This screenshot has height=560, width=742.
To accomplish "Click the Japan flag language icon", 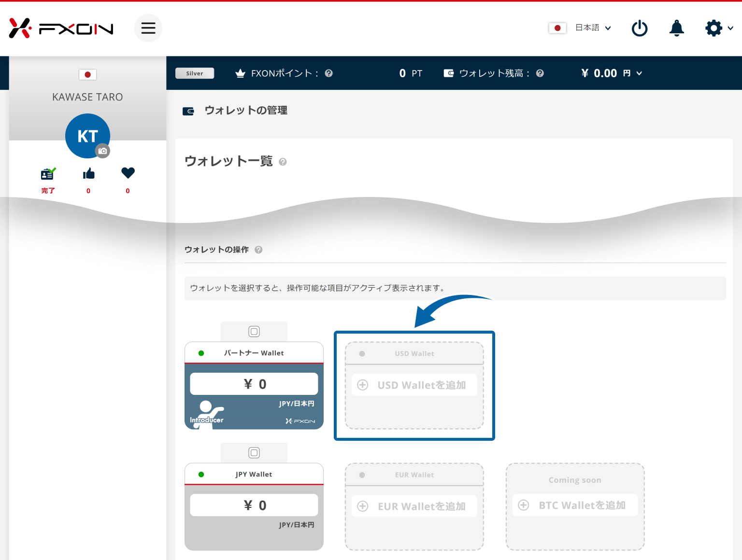I will tap(557, 28).
